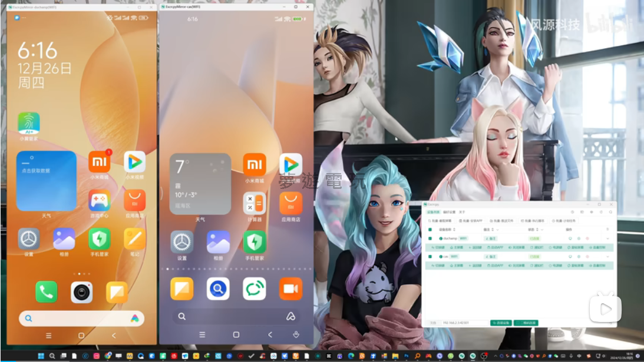Click 启动APP in duchamp control bar

[496, 247]
